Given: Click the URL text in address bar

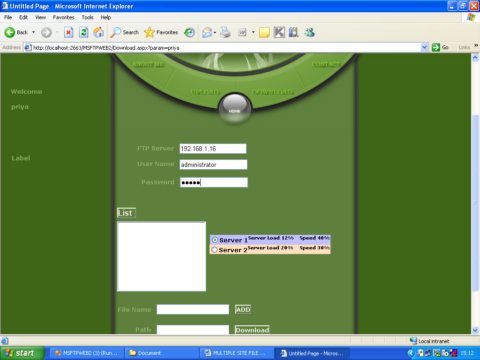Looking at the screenshot, I should [x=106, y=48].
